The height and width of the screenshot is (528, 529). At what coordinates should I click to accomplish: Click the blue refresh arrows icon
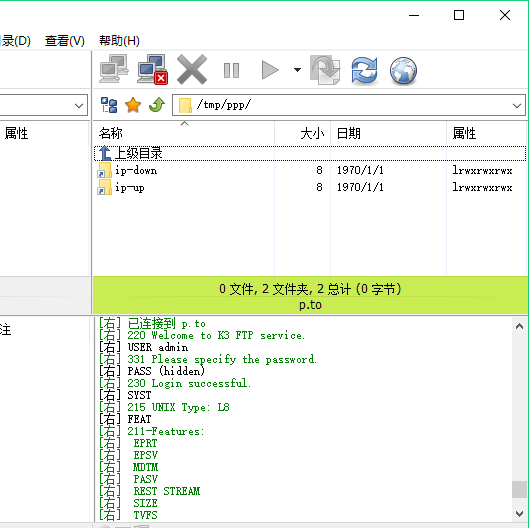point(364,70)
